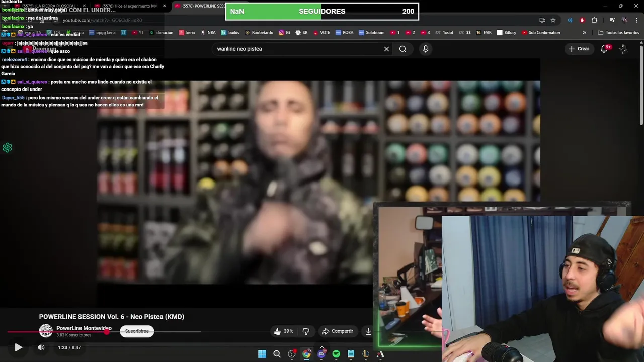Open the 1xslot bookmark

coord(444,33)
